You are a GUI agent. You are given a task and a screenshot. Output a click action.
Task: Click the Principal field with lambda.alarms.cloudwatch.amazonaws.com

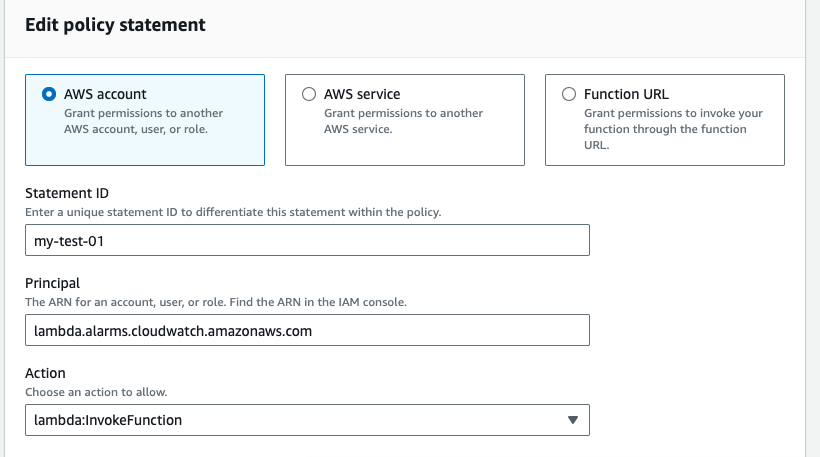click(308, 330)
